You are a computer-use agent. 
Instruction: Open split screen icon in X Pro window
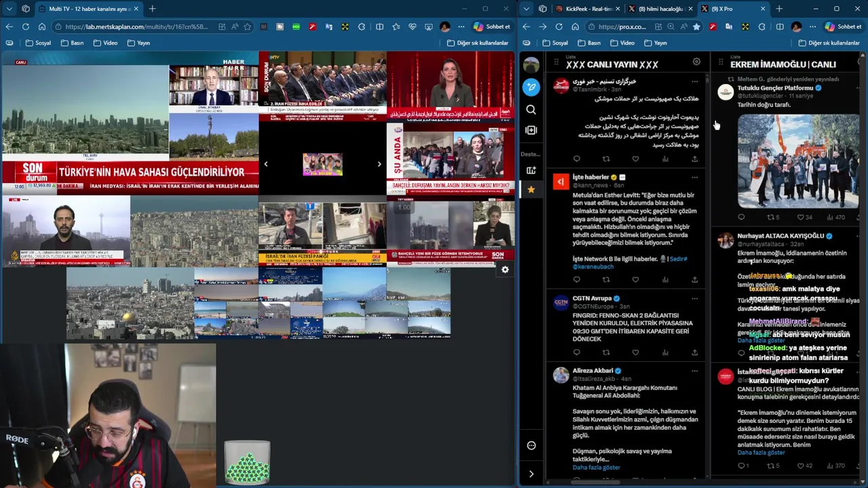pos(780,26)
